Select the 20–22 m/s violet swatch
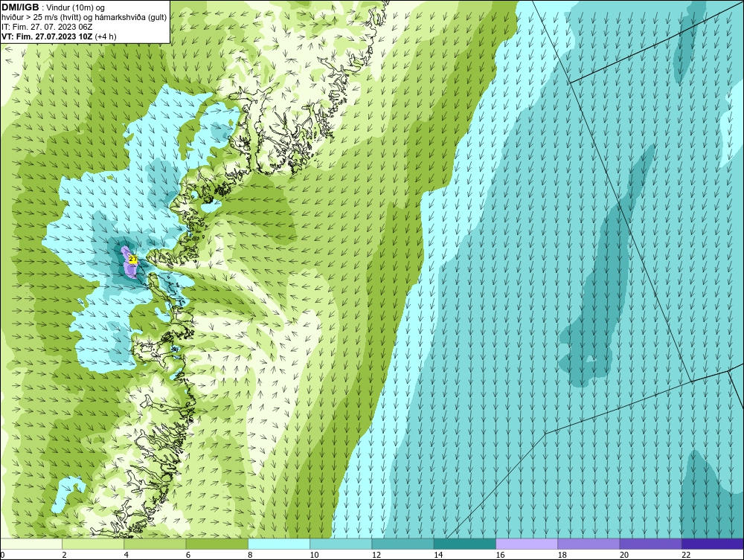The height and width of the screenshot is (560, 744). (650, 544)
